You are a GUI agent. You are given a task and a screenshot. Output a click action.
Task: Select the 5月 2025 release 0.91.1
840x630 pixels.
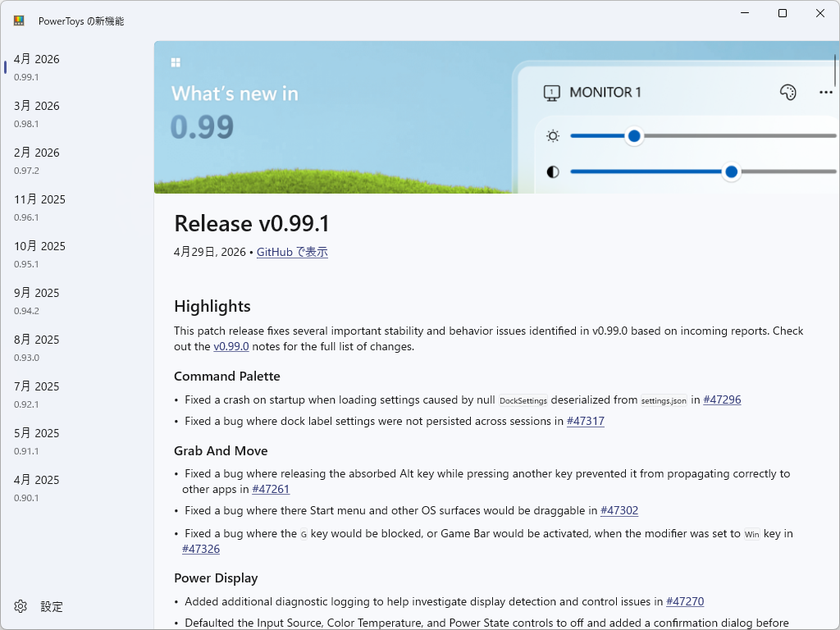[x=77, y=441]
